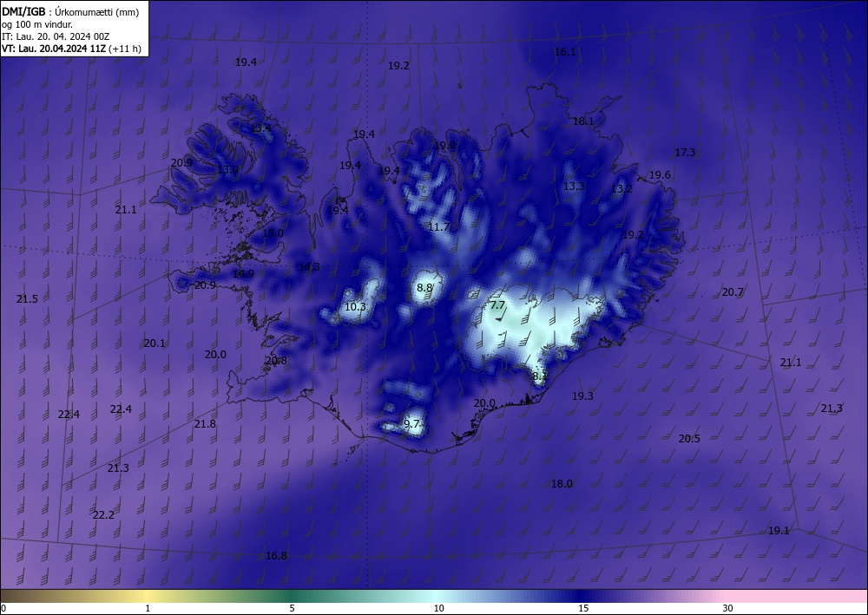868x615 pixels.
Task: Click the 18.0 value south of Iceland
Action: [x=562, y=483]
